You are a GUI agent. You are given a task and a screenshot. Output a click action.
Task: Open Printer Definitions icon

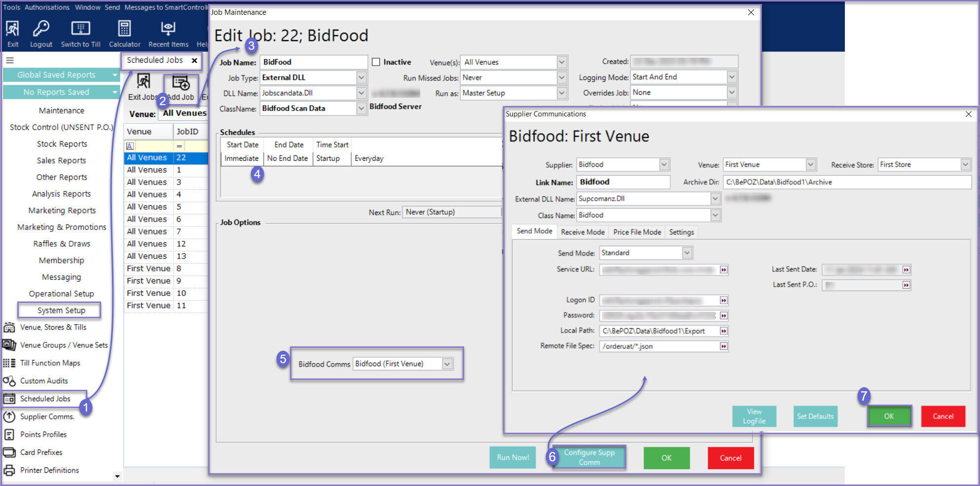point(9,470)
